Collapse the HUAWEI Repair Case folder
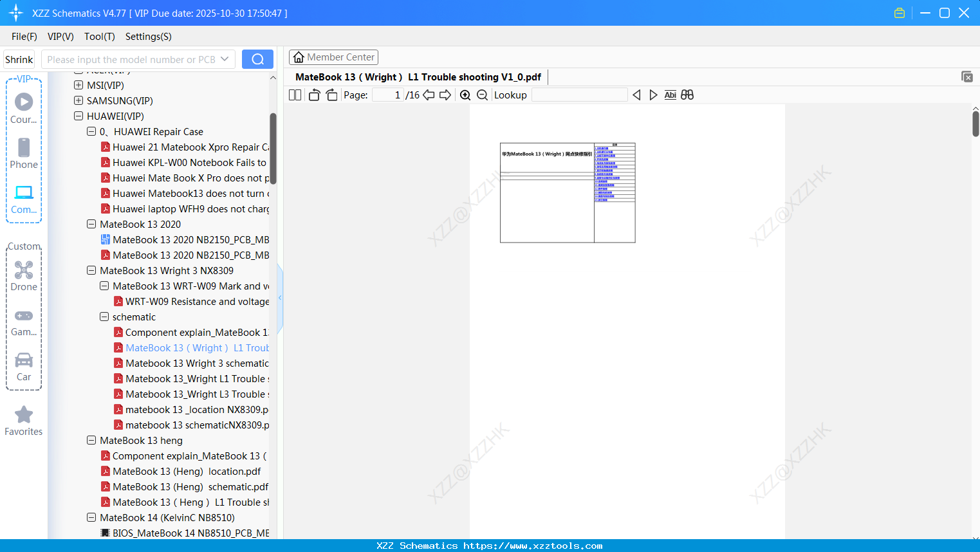This screenshot has width=980, height=552. [x=91, y=131]
